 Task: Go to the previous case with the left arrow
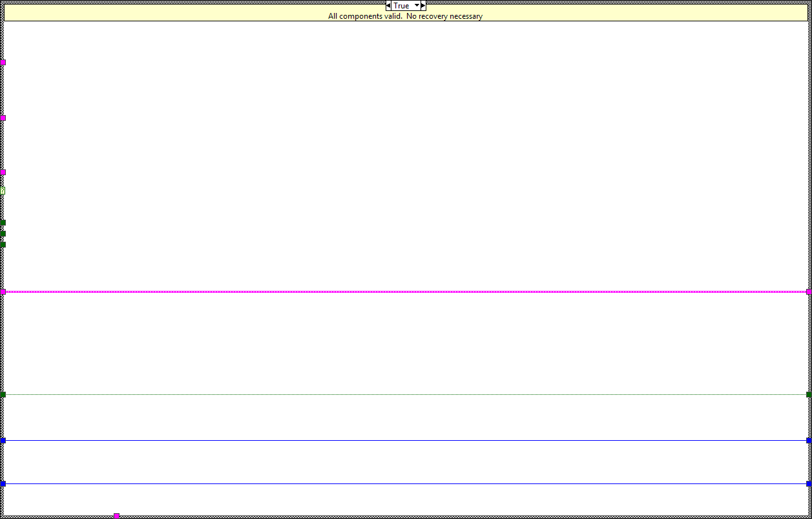388,6
